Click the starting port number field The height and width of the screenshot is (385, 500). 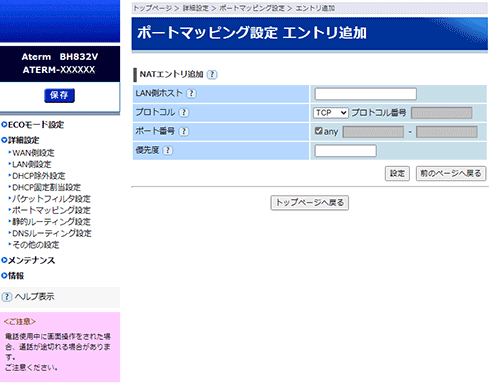point(373,132)
